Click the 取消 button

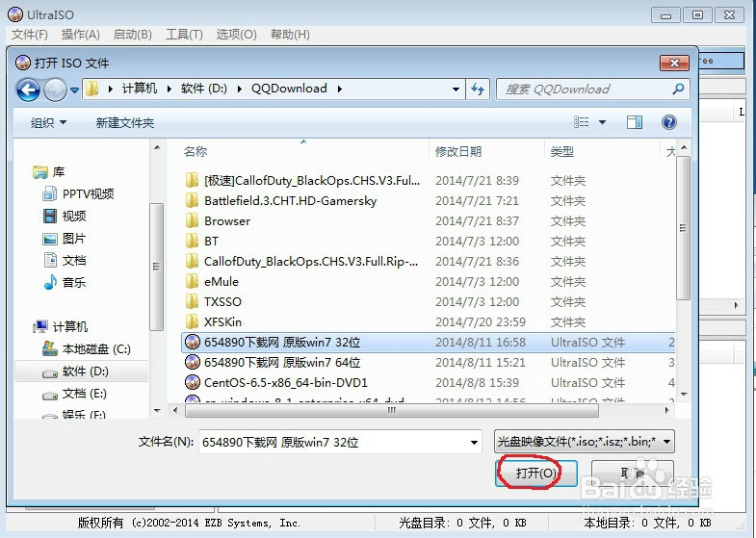pos(632,473)
